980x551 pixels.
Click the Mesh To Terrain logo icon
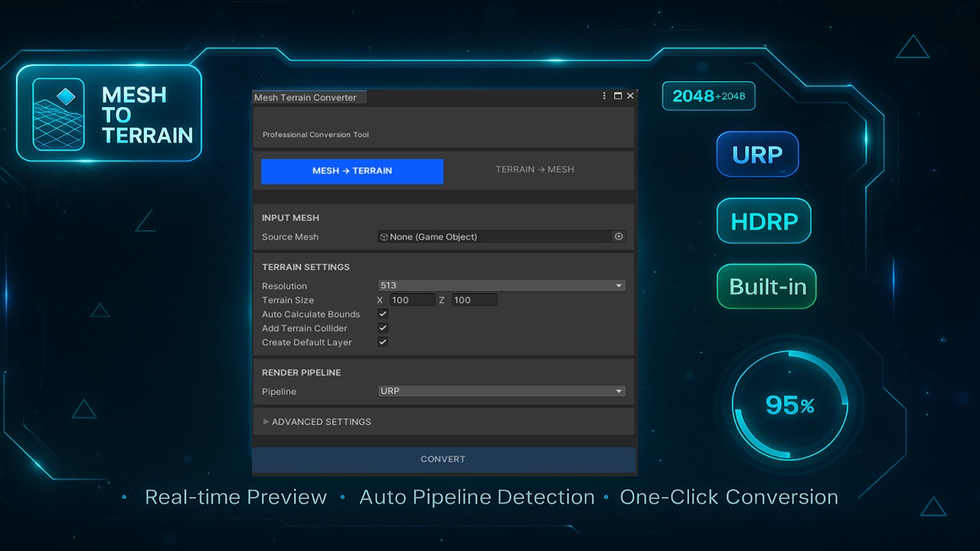pos(59,114)
